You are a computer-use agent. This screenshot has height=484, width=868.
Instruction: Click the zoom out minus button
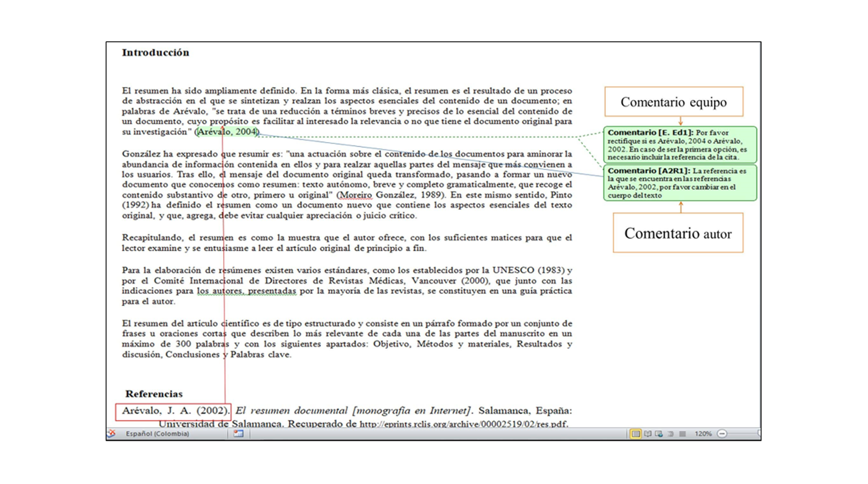click(x=722, y=434)
